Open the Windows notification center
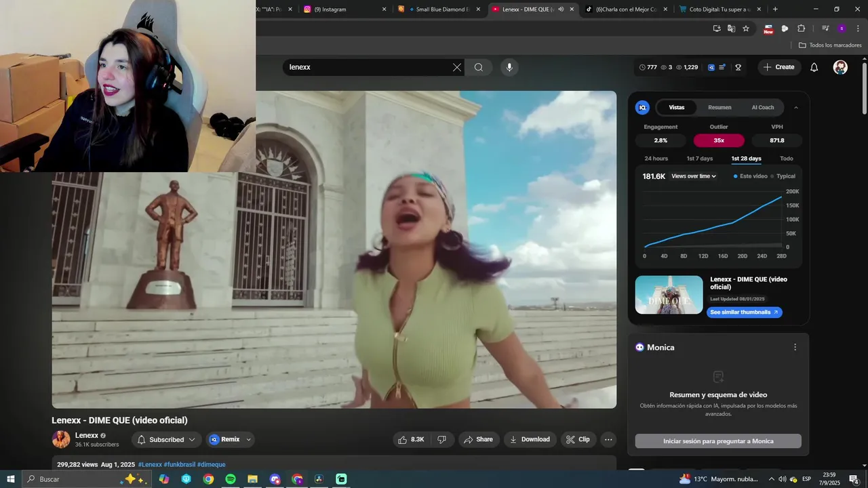Viewport: 868px width, 488px height. point(854,479)
